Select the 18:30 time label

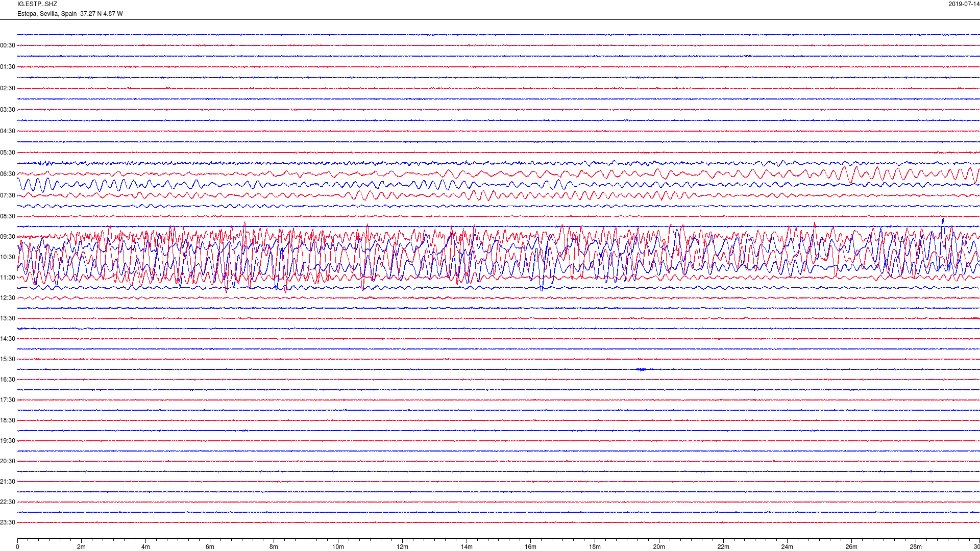pos(8,420)
